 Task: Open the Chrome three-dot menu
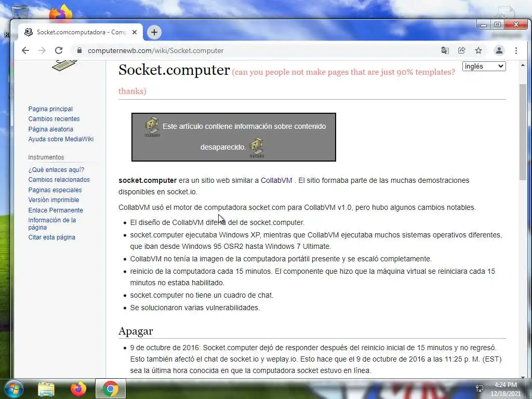point(516,50)
